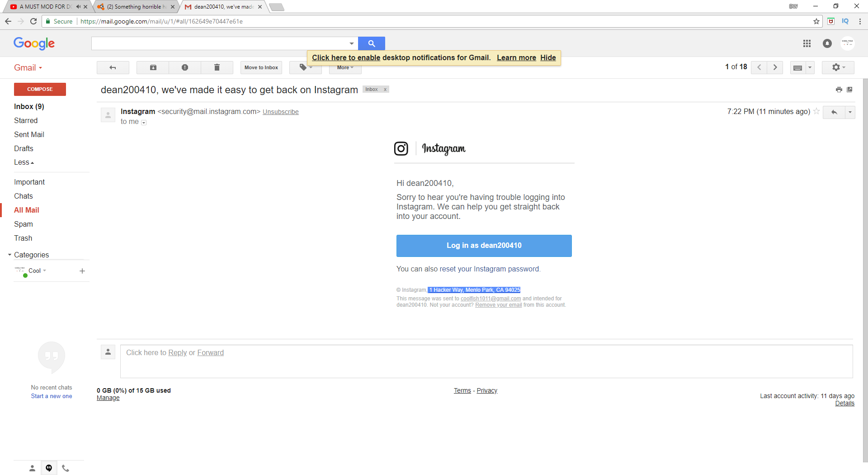Reload the page in Chrome
Viewport: 868px width, 475px height.
(33, 21)
